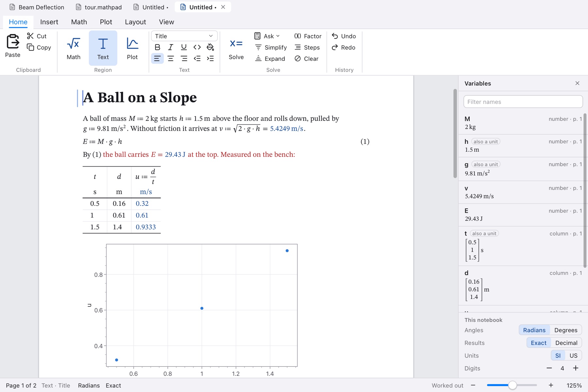The image size is (588, 392).
Task: Toggle left text alignment
Action: (157, 58)
